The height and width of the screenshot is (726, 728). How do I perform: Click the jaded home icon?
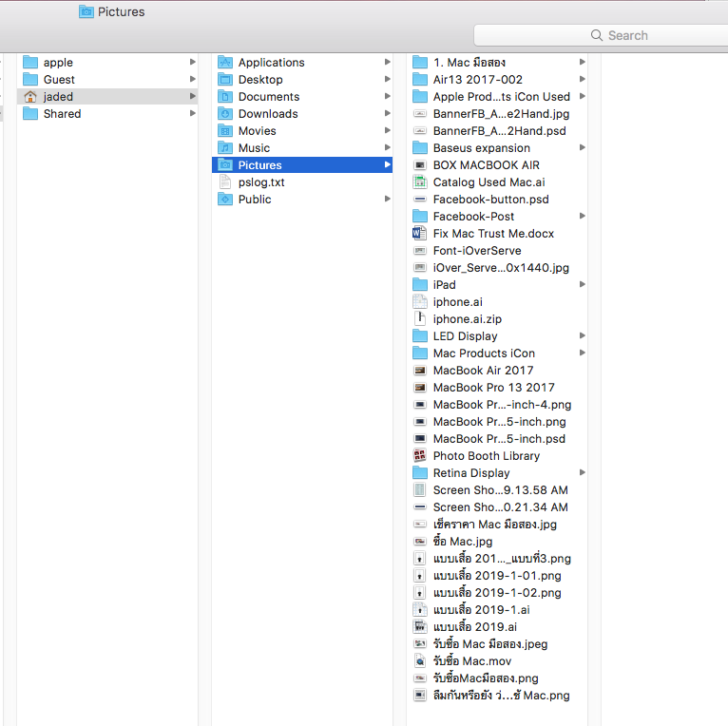[30, 97]
